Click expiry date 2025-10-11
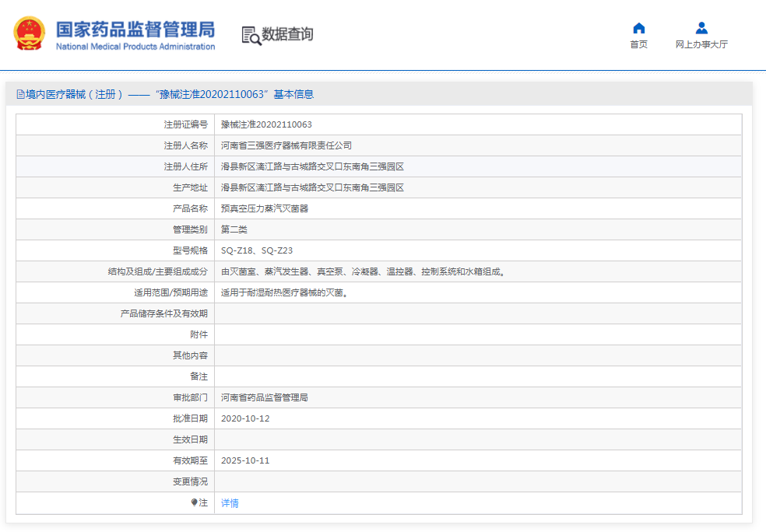This screenshot has height=532, width=766. point(245,460)
